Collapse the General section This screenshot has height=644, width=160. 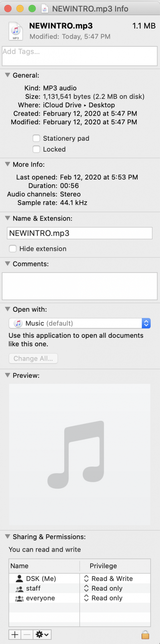8,75
